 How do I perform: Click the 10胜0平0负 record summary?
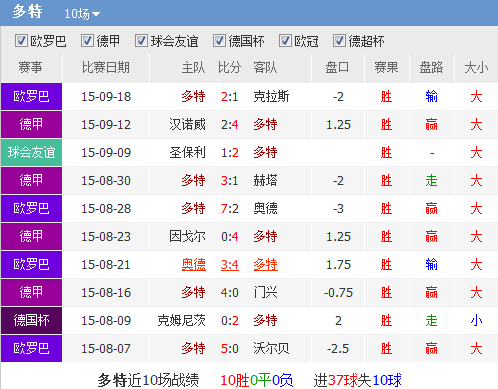(257, 380)
